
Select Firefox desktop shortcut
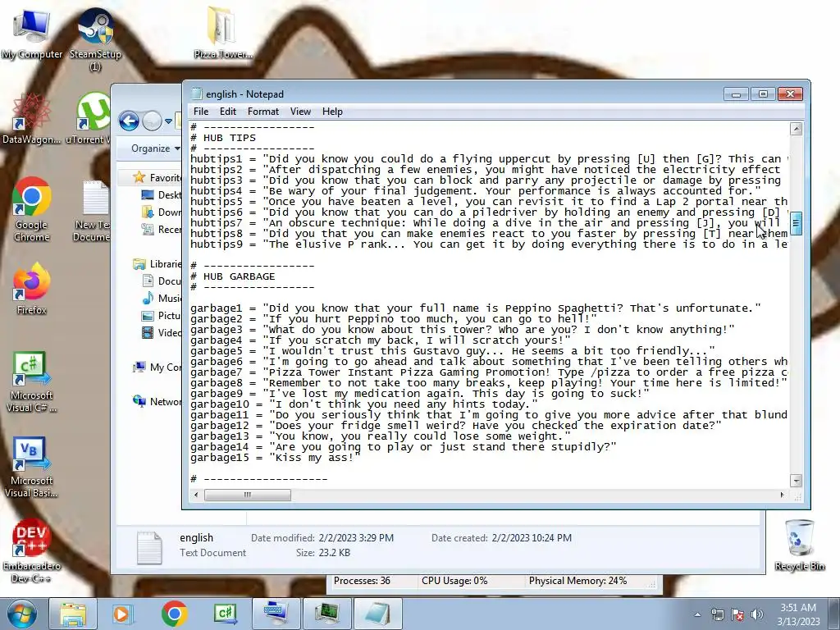pyautogui.click(x=32, y=289)
